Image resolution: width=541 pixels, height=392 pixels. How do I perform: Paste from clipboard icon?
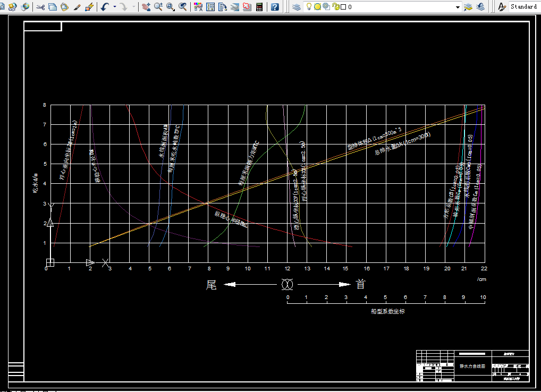click(x=64, y=6)
